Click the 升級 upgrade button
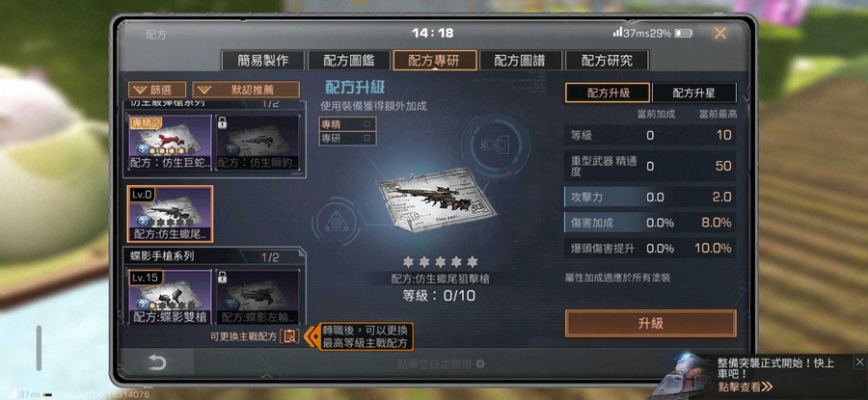Screen dimensions: 868x400 click(x=650, y=324)
